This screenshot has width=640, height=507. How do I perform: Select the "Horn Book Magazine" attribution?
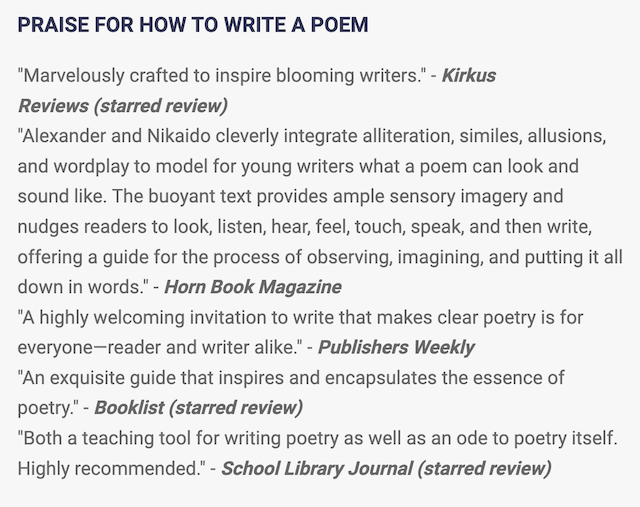(252, 287)
